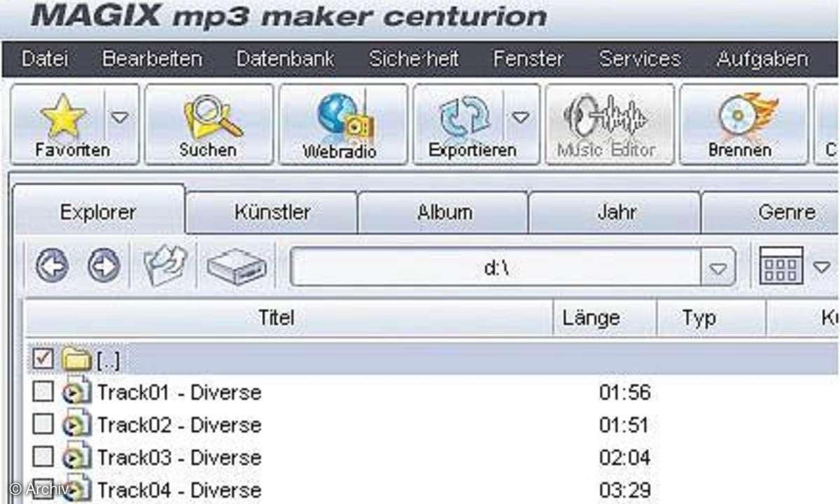The width and height of the screenshot is (840, 504).
Task: Click the 01:51 length value
Action: (624, 425)
